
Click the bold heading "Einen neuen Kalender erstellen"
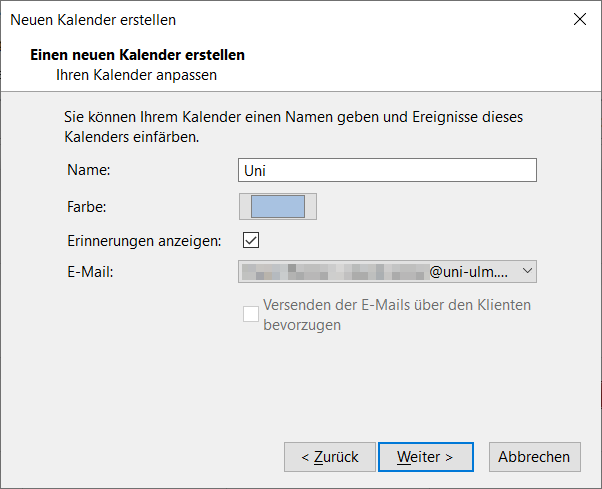point(138,55)
